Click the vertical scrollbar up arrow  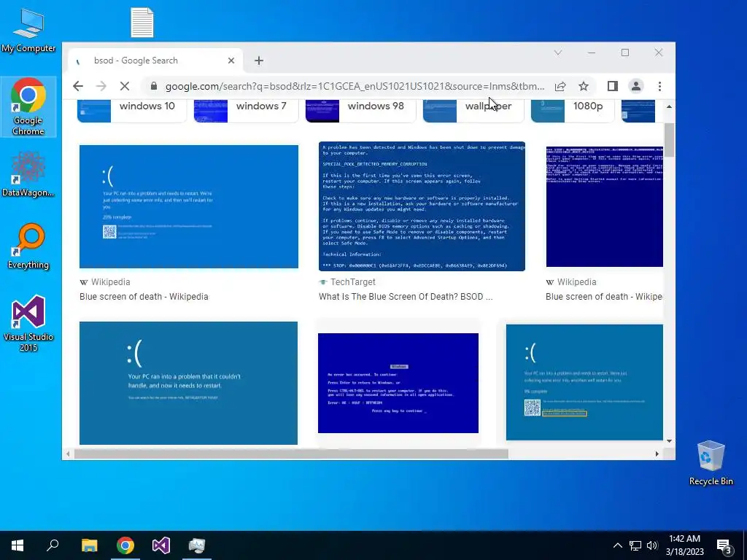click(669, 106)
